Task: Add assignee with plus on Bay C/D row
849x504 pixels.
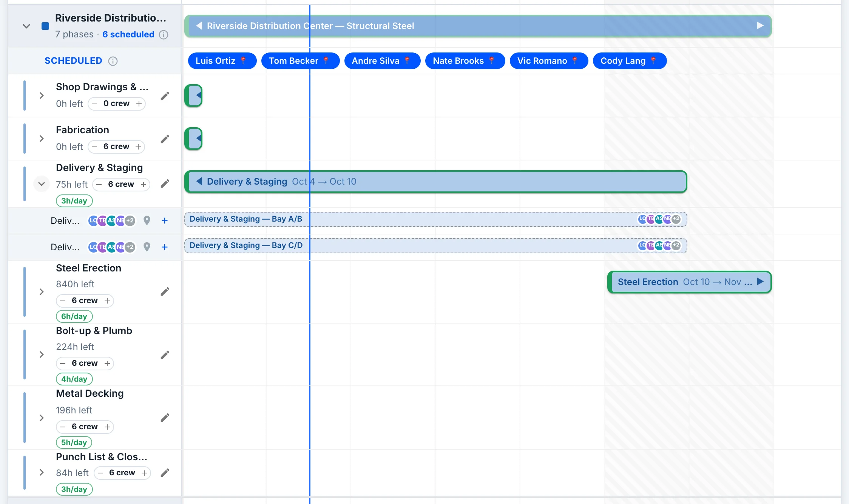Action: 165,247
